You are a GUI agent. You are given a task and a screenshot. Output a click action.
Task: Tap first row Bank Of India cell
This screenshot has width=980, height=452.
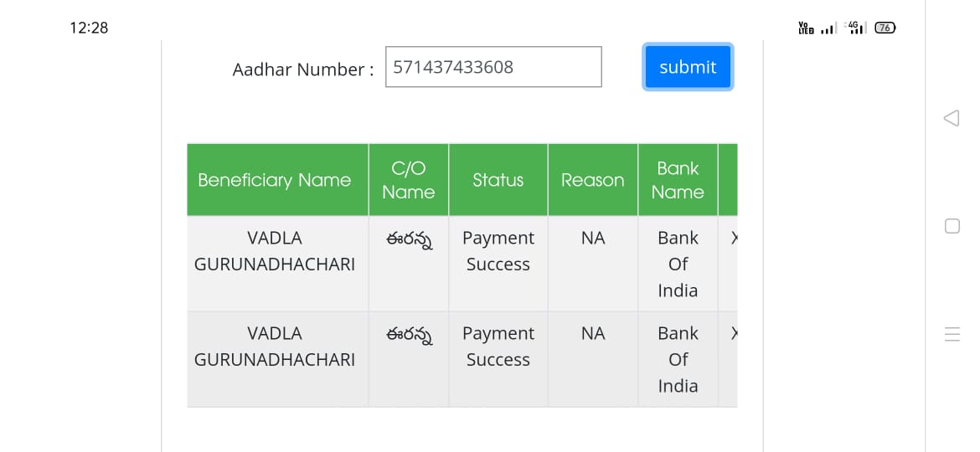[678, 264]
